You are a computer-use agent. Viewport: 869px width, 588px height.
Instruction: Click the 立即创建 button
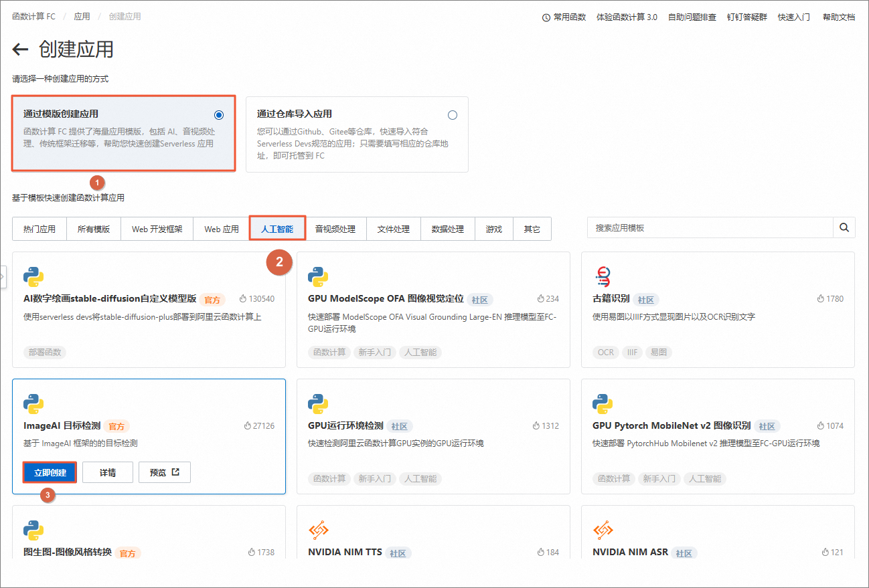point(50,472)
